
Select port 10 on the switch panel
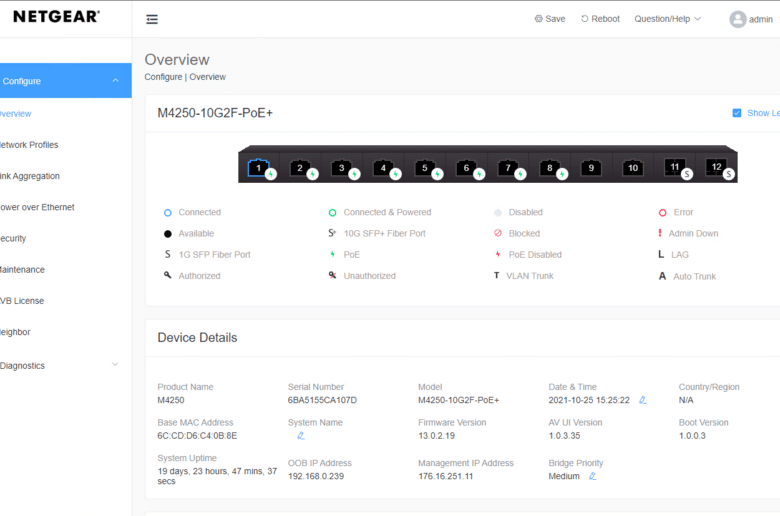633,168
